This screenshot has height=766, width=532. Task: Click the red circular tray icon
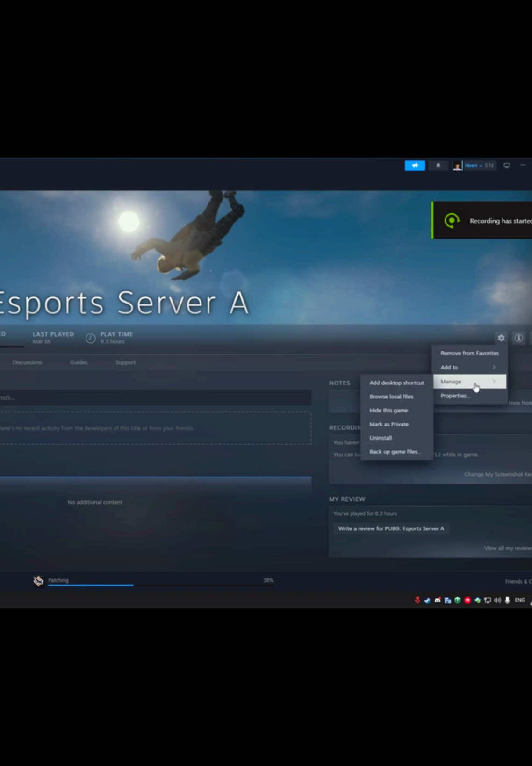click(467, 600)
